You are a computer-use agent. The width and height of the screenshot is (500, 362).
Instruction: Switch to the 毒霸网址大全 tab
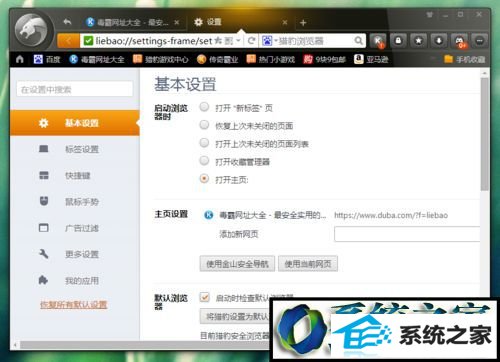(132, 22)
